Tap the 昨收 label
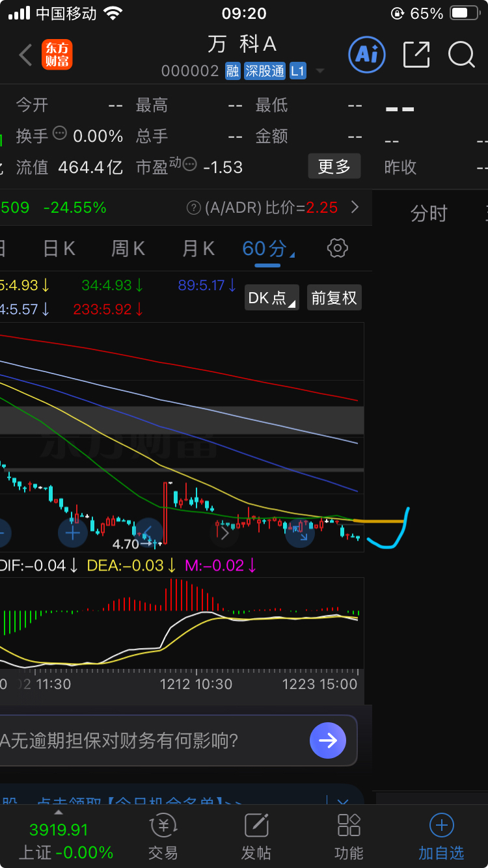The height and width of the screenshot is (868, 488). [400, 167]
